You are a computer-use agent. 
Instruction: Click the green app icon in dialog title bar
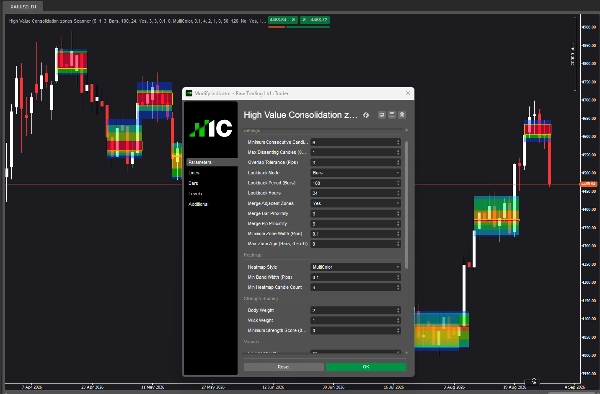tap(189, 93)
